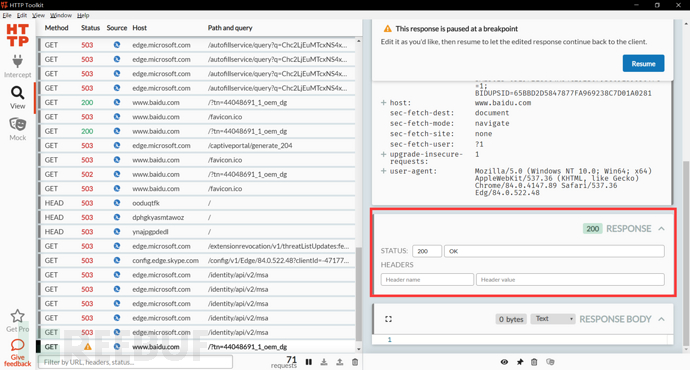Collapse the RESPONSE BODY section chevron
This screenshot has height=370, width=690.
point(661,319)
